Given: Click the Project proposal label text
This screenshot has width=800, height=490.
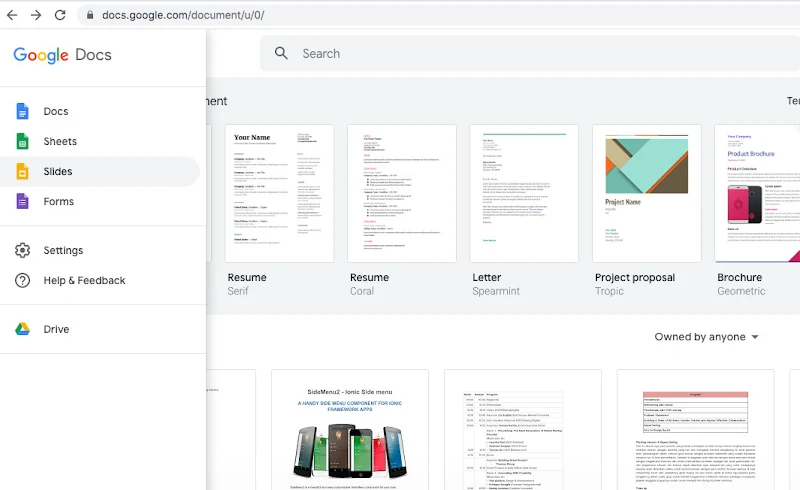Looking at the screenshot, I should [635, 278].
